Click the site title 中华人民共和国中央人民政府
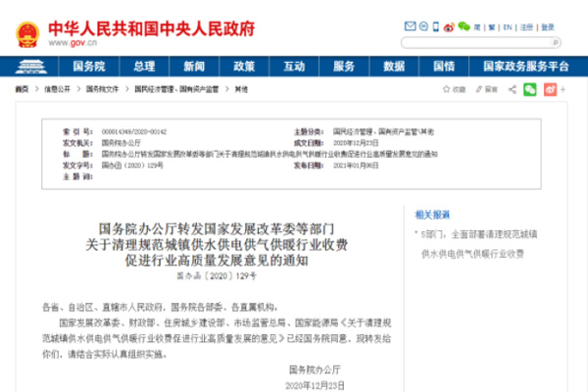 152,28
